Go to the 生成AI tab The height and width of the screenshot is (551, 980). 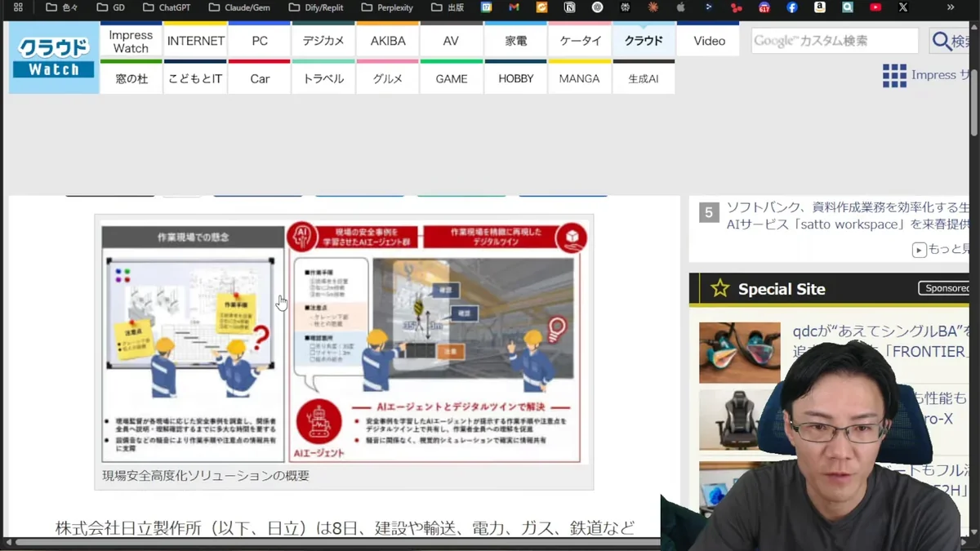tap(644, 78)
